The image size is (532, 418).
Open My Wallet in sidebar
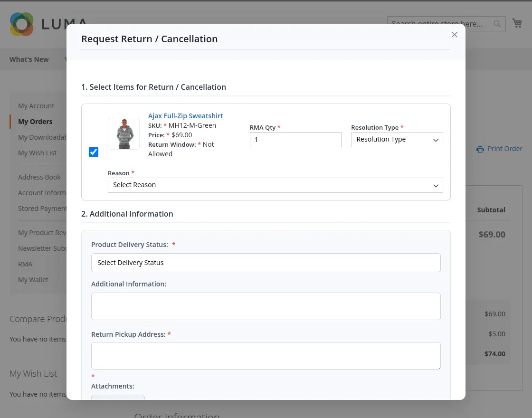click(33, 280)
